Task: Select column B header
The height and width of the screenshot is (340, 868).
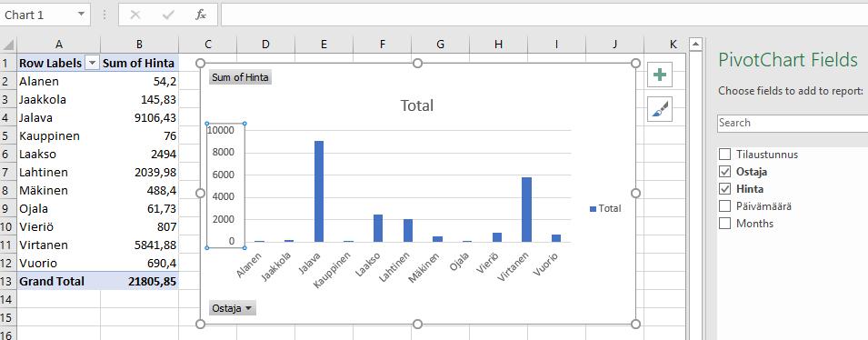Action: [139, 45]
